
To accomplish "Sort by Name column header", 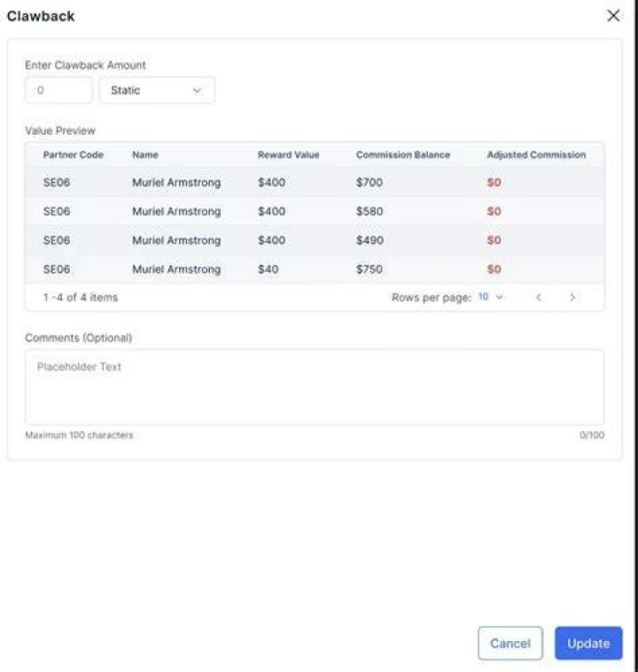I will coord(145,155).
